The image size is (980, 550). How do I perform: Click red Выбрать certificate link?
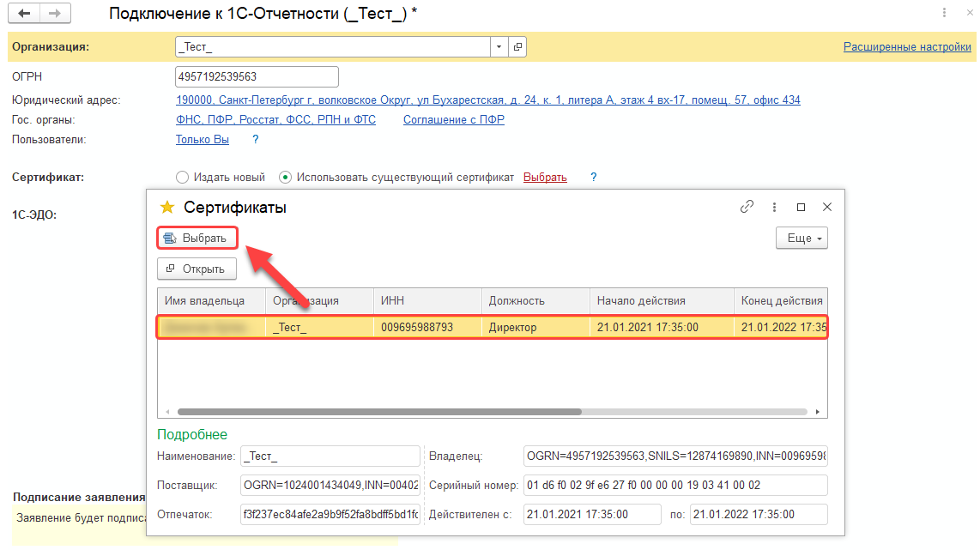[545, 178]
